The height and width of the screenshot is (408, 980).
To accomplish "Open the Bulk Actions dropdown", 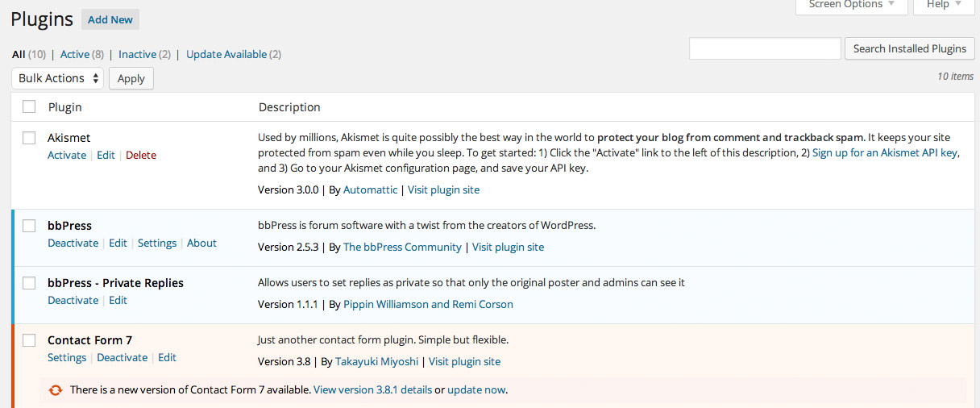I will (58, 78).
